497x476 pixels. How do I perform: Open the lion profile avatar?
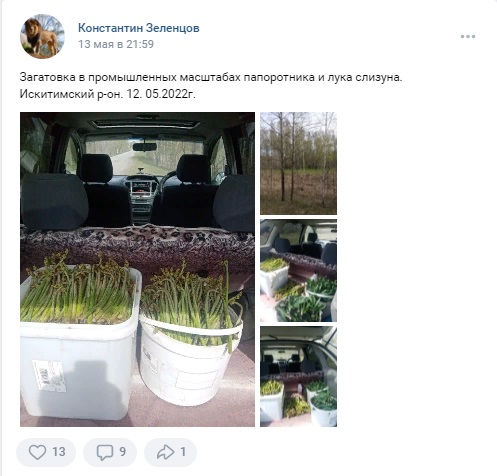click(x=42, y=36)
